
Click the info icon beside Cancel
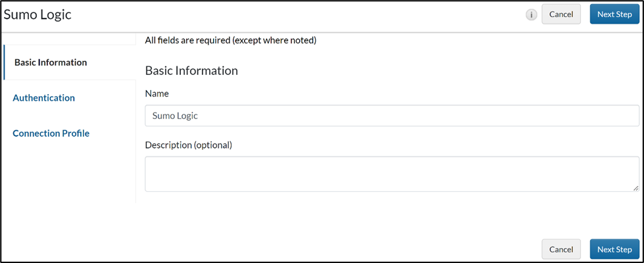(532, 14)
